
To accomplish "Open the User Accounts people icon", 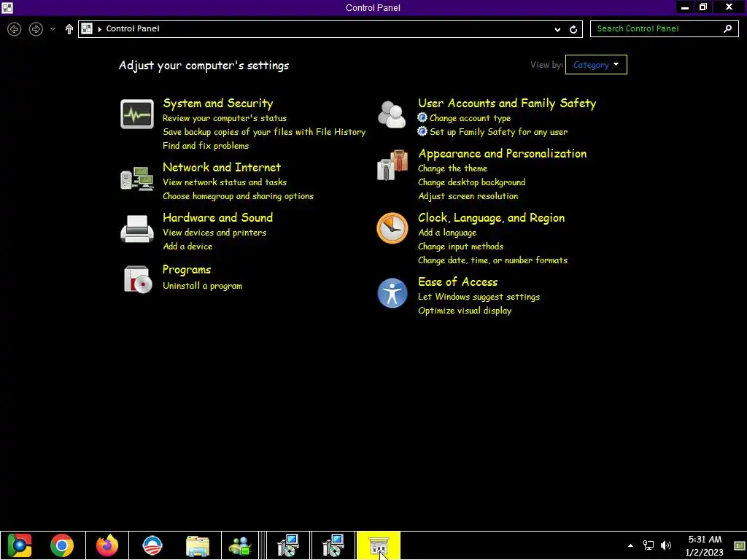I will (x=392, y=114).
